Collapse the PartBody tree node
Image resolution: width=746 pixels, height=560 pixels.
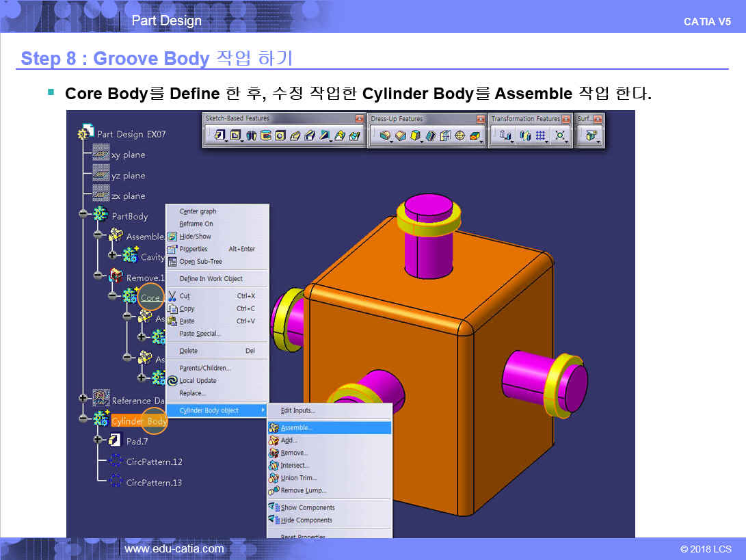(x=83, y=215)
